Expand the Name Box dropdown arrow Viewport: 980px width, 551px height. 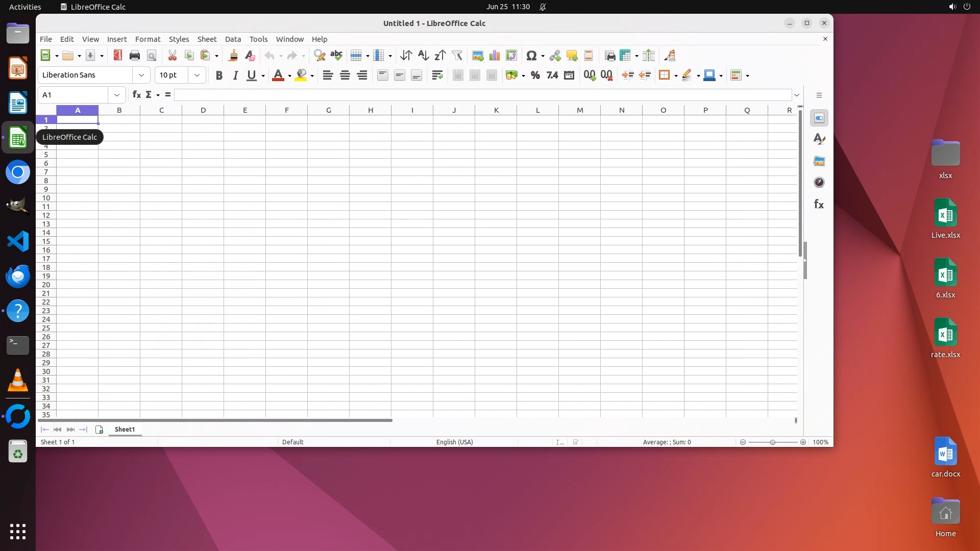pos(117,95)
